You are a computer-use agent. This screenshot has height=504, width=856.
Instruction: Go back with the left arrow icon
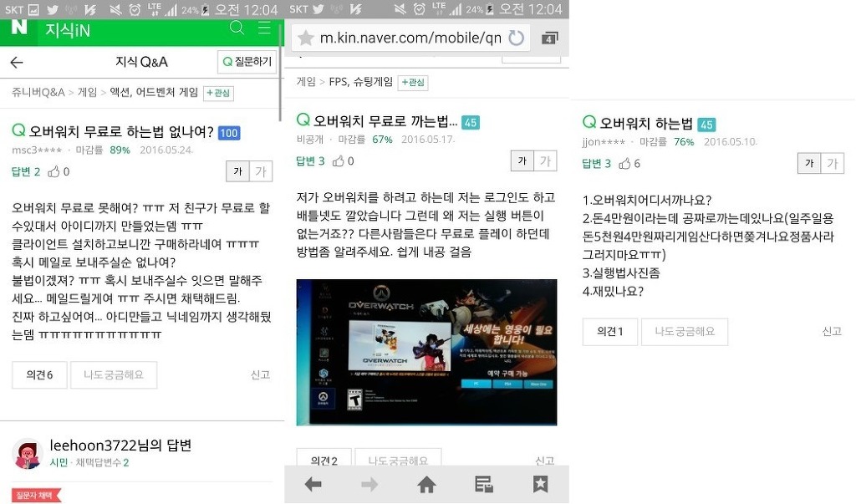point(17,62)
